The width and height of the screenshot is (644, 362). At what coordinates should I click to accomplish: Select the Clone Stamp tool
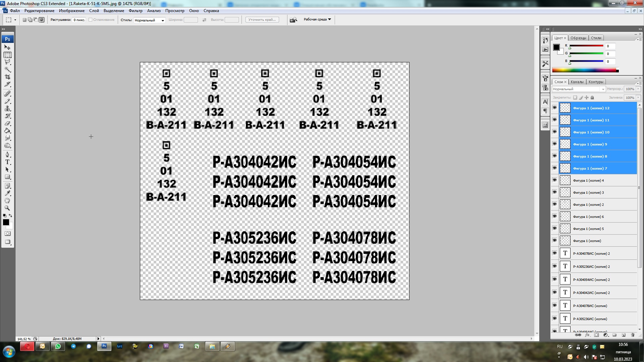click(x=7, y=109)
